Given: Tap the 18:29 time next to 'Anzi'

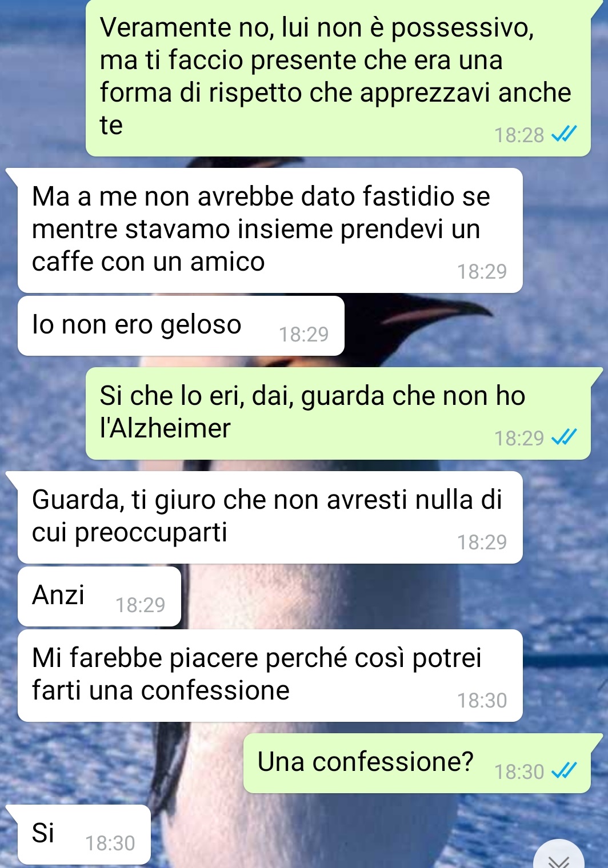Looking at the screenshot, I should tap(140, 605).
